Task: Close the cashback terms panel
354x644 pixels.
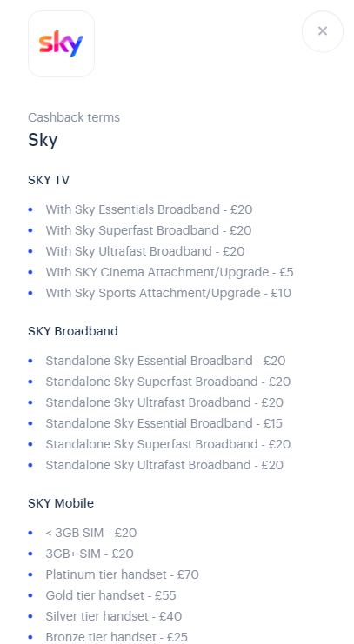Action: (323, 31)
